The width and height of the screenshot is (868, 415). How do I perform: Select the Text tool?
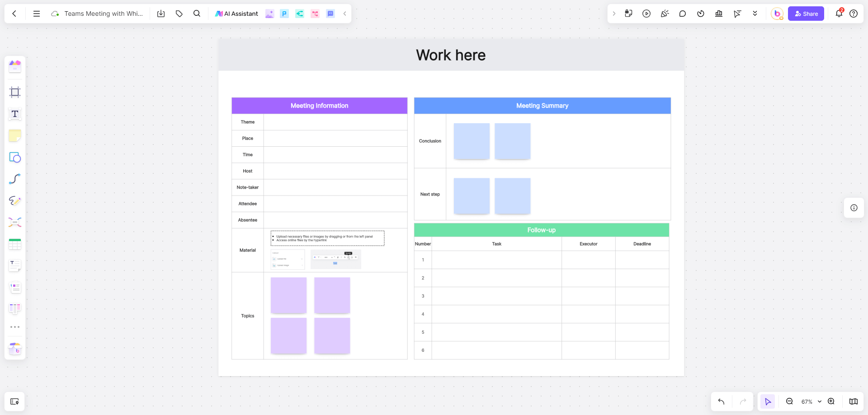[15, 114]
